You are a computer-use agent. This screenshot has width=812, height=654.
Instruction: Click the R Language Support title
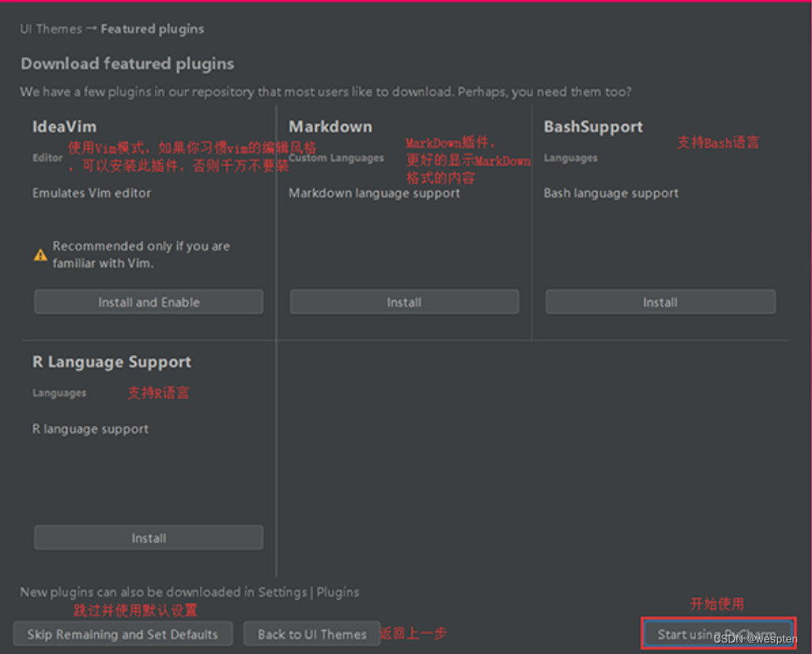112,362
